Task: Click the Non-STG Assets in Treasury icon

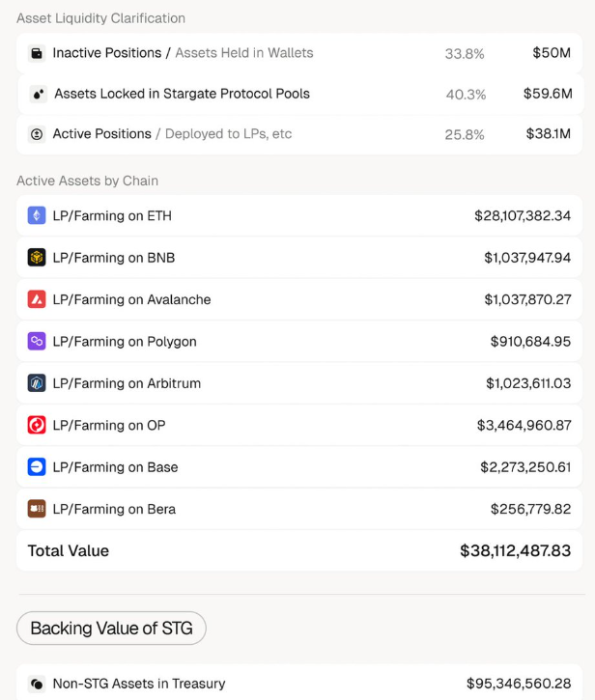Action: click(37, 684)
